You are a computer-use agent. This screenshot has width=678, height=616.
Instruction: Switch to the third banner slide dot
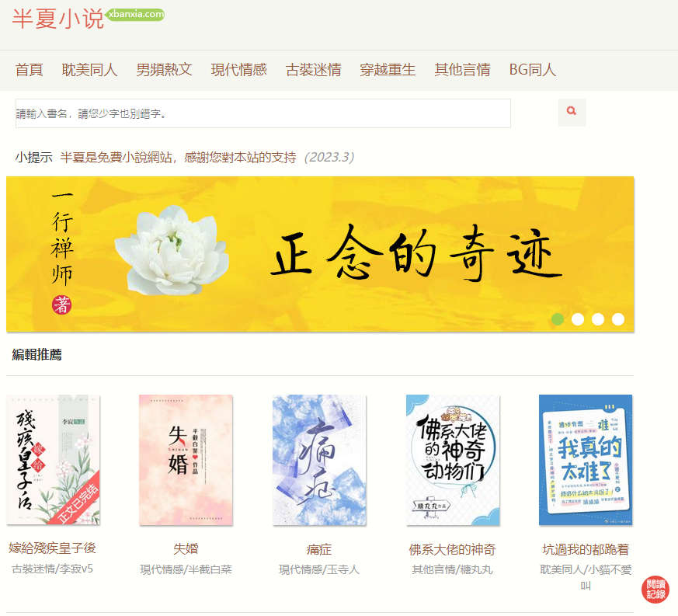tap(598, 319)
